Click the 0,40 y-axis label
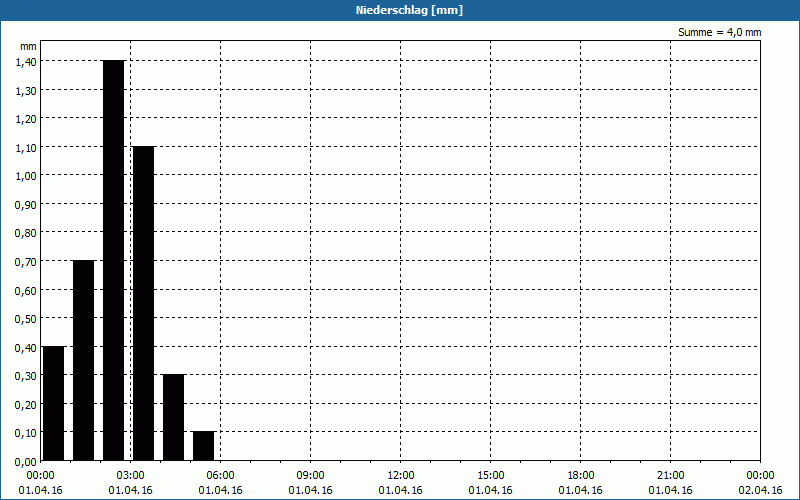 [x=26, y=347]
